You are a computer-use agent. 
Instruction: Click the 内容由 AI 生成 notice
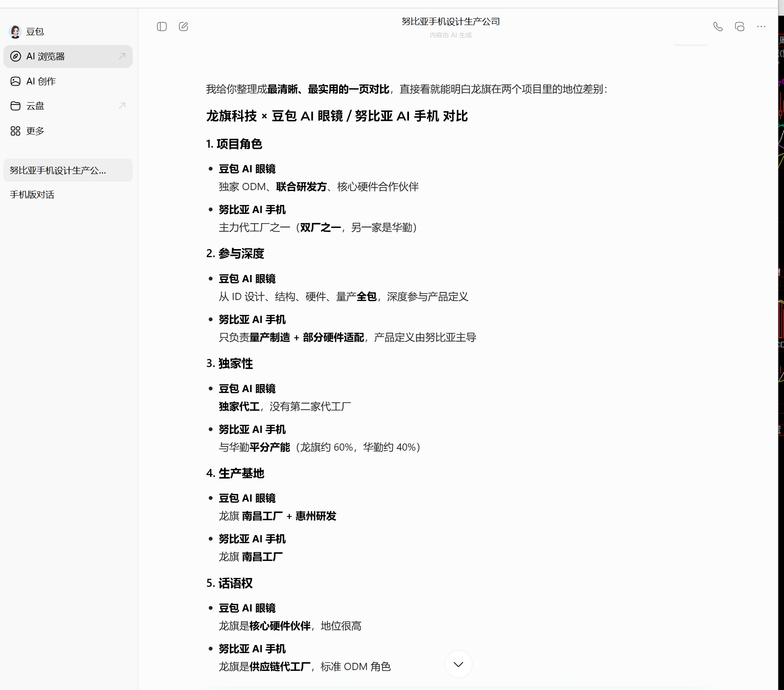pyautogui.click(x=451, y=35)
